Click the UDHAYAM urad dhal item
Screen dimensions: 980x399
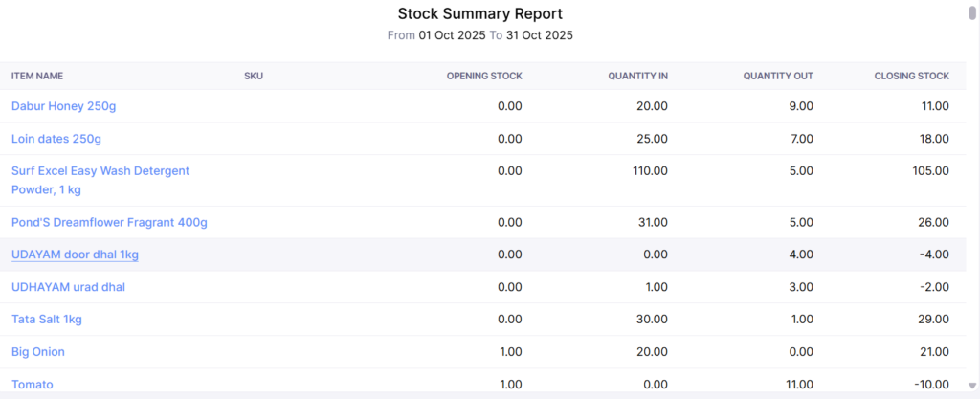point(68,287)
